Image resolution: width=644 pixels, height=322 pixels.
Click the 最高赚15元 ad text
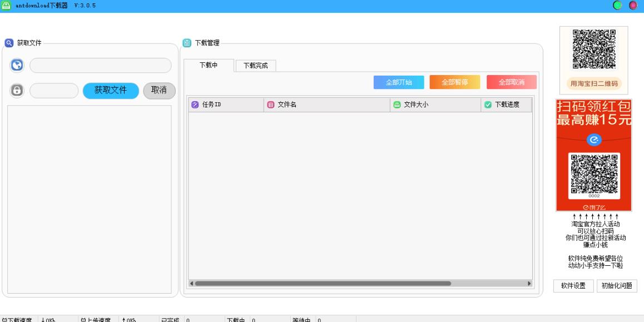click(594, 120)
